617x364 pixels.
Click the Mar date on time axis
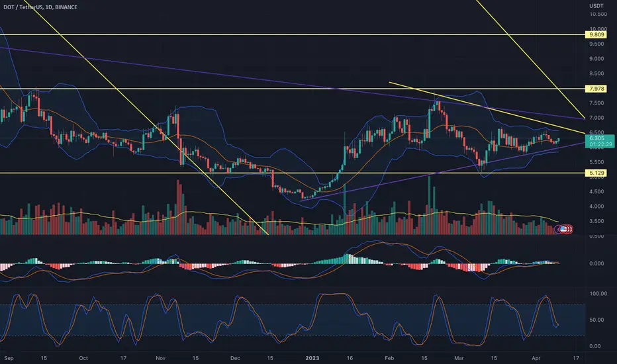pyautogui.click(x=459, y=358)
